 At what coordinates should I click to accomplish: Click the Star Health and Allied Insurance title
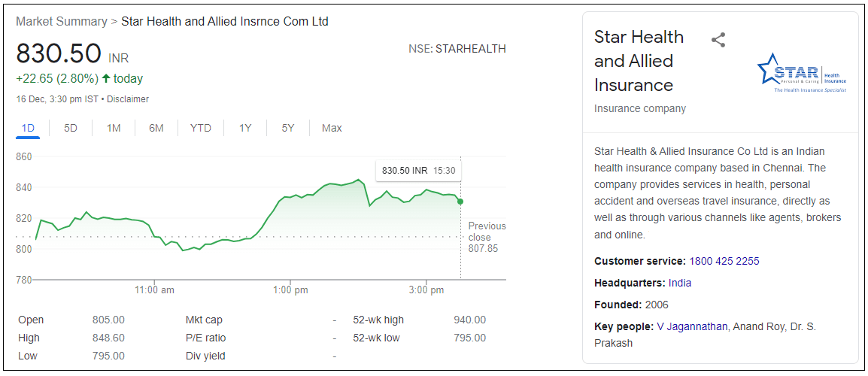[x=639, y=61]
